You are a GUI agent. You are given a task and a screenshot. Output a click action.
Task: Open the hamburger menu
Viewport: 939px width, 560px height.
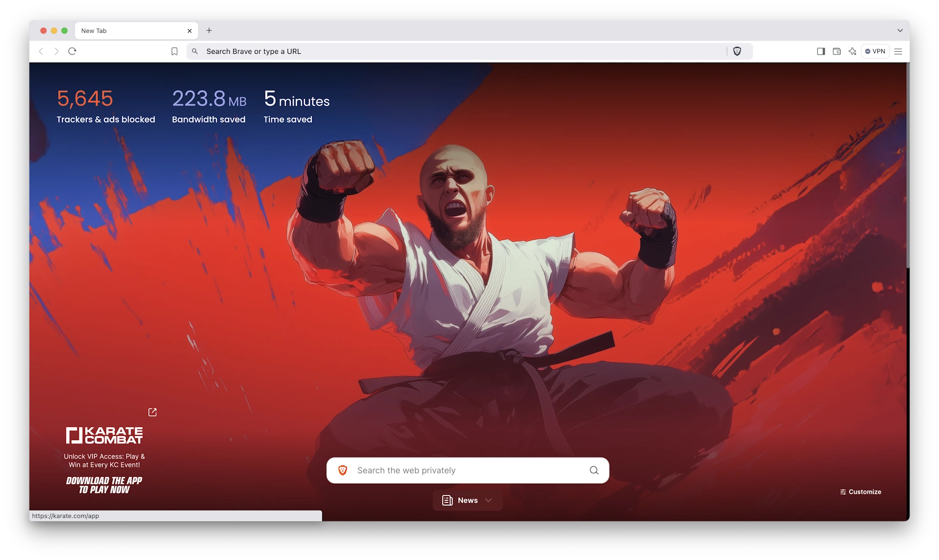[x=899, y=51]
